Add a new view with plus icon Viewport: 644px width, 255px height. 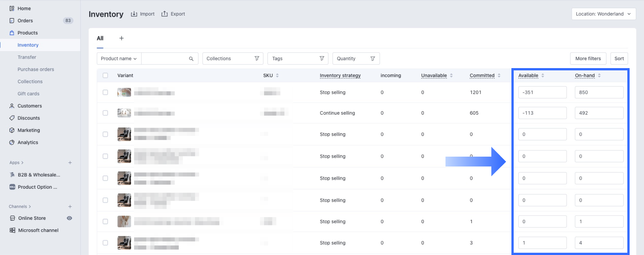[x=122, y=38]
